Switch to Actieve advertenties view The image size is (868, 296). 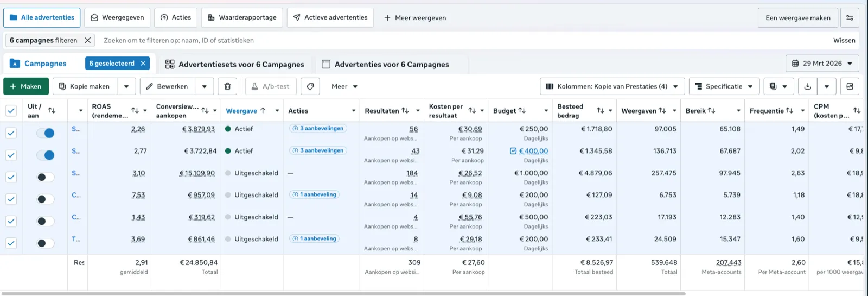330,17
